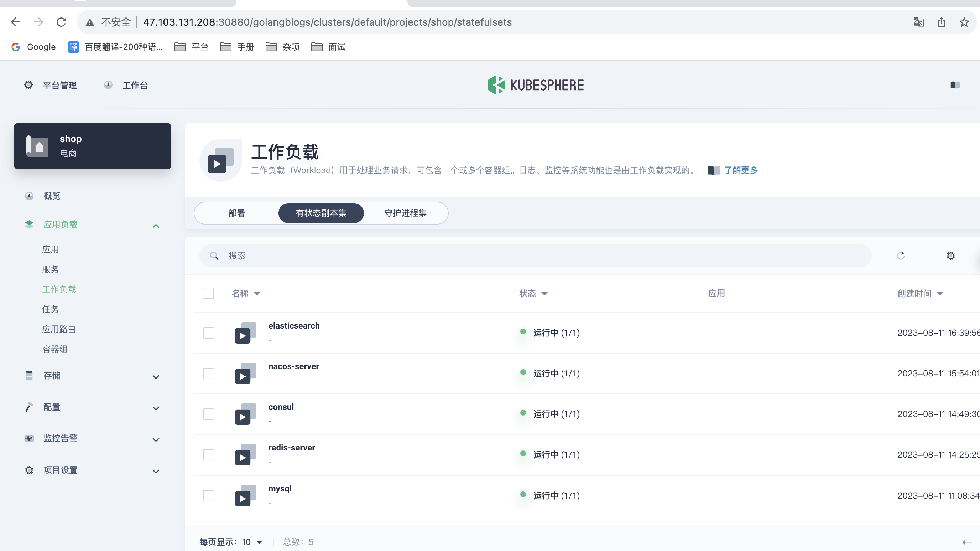Switch to the 有状态副本集 tab
This screenshot has width=980, height=551.
point(321,213)
